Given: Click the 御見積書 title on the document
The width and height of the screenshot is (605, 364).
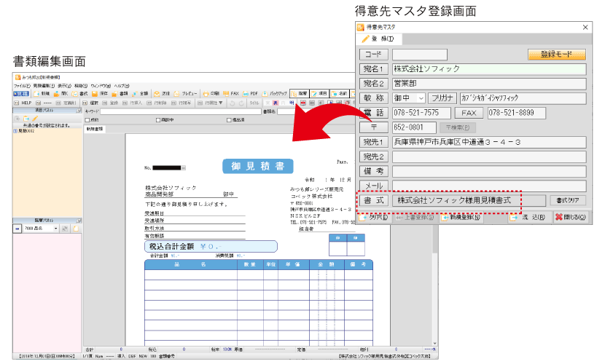Looking at the screenshot, I should pos(258,167).
